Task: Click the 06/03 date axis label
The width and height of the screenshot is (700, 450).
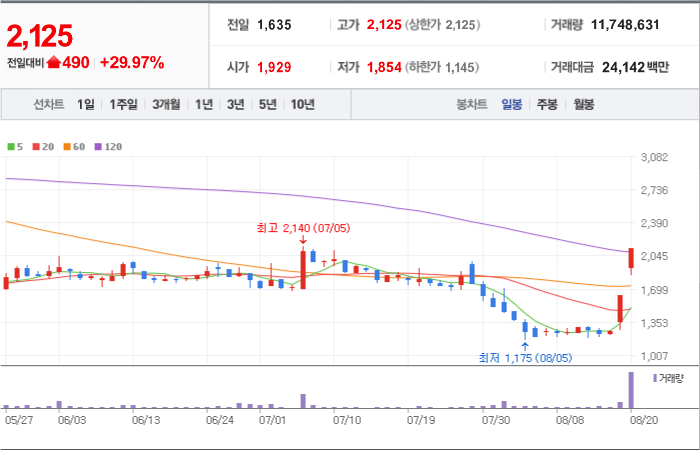Action: [72, 421]
